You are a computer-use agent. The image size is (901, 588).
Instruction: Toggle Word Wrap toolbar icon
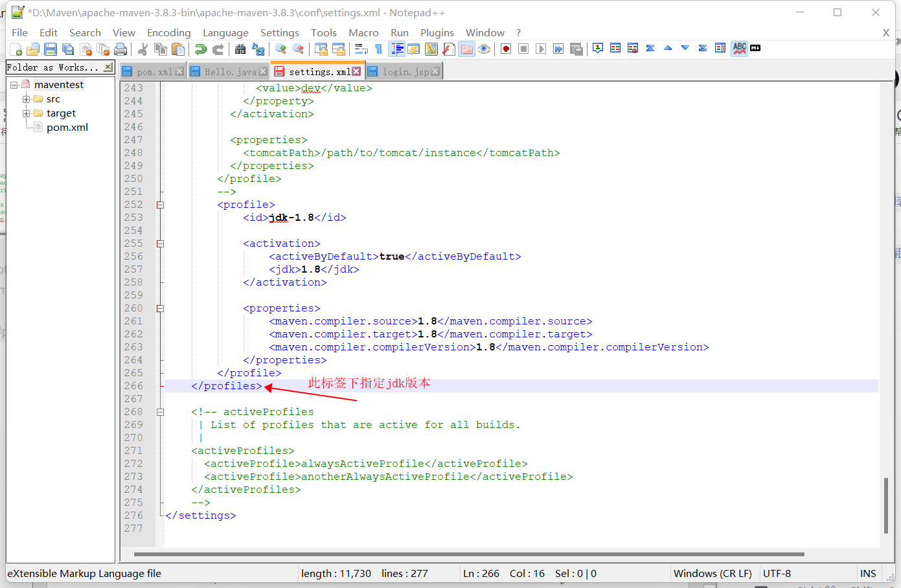(x=361, y=49)
